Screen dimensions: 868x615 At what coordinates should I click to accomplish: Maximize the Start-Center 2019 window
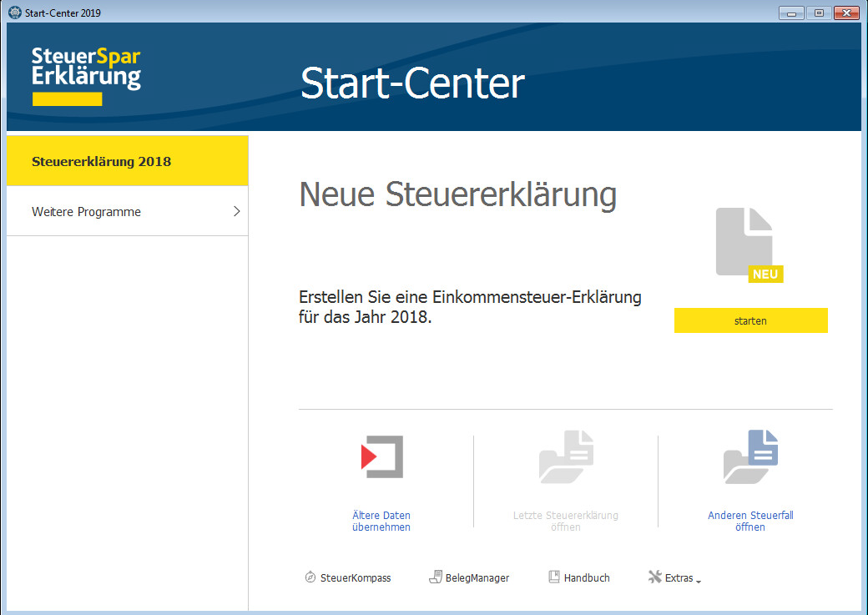click(x=819, y=13)
